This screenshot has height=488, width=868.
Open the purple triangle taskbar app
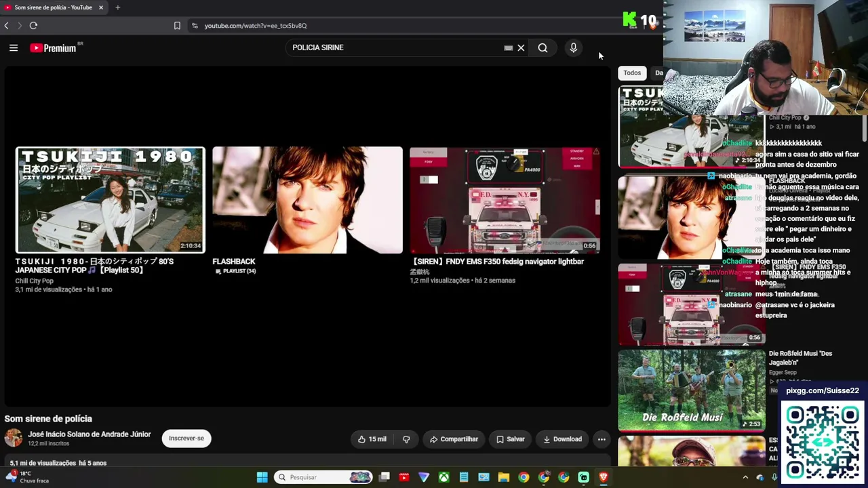(x=424, y=477)
